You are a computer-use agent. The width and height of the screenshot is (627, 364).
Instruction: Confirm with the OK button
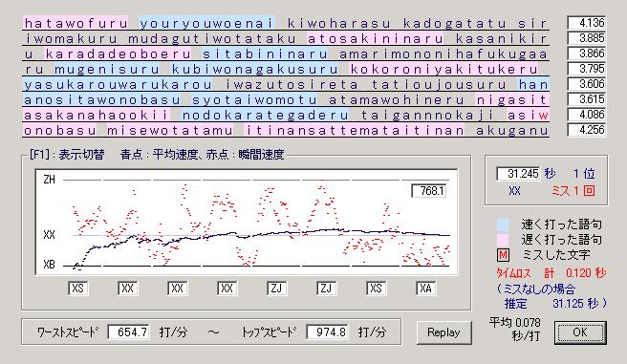coord(580,332)
